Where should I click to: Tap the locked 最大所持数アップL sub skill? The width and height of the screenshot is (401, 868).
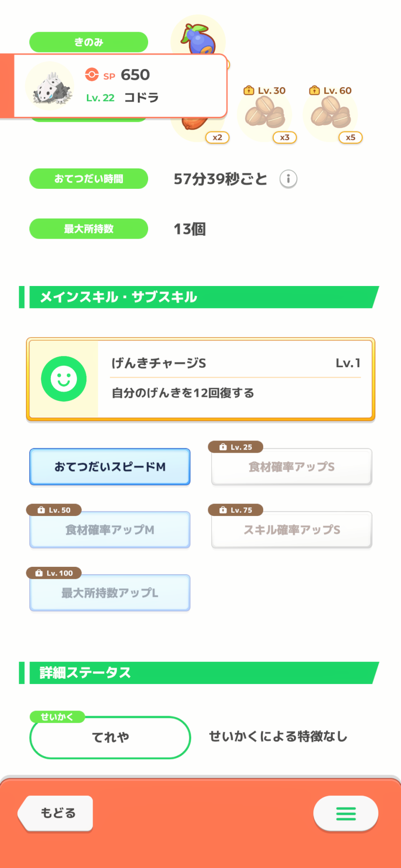(110, 593)
